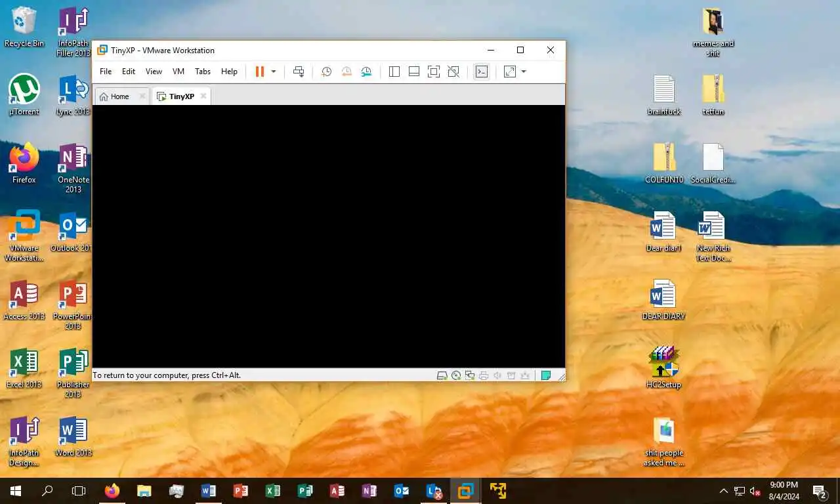The image size is (840, 504).
Task: Show hidden system tray icons chevron
Action: tap(724, 491)
